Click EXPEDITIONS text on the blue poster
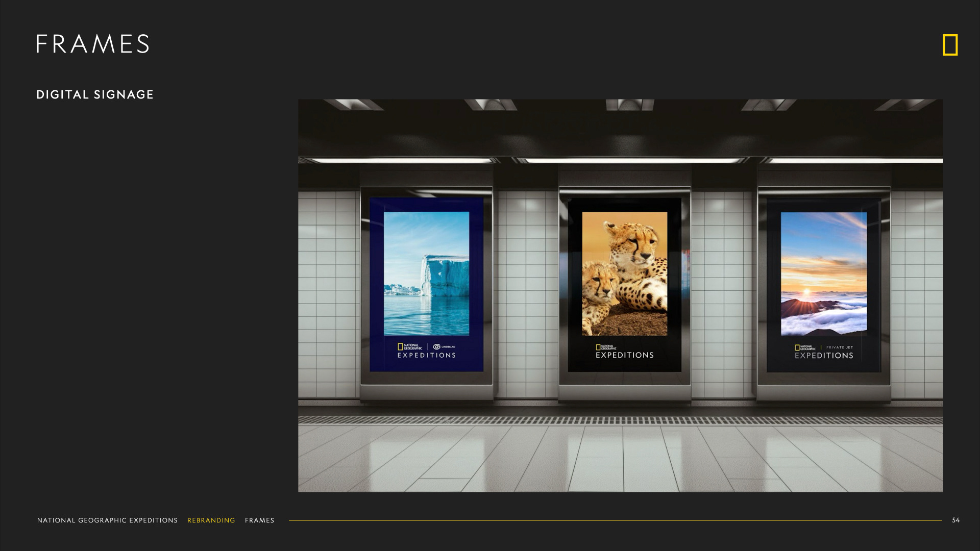 pyautogui.click(x=426, y=355)
